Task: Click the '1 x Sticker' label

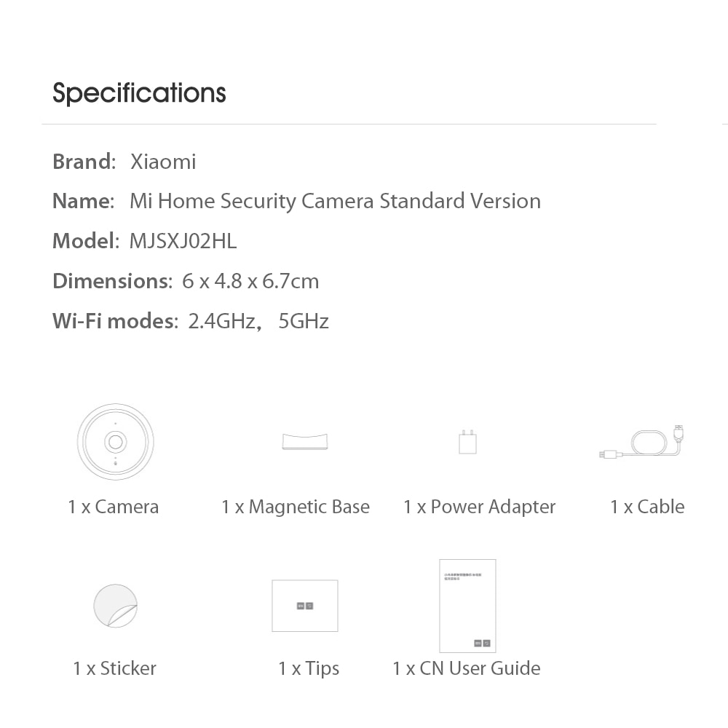Action: point(114,668)
